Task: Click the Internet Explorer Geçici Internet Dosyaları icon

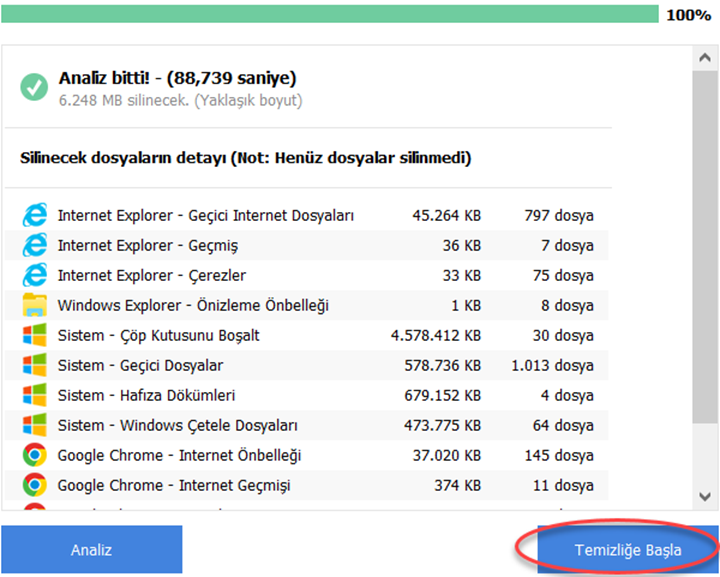Action: [34, 215]
